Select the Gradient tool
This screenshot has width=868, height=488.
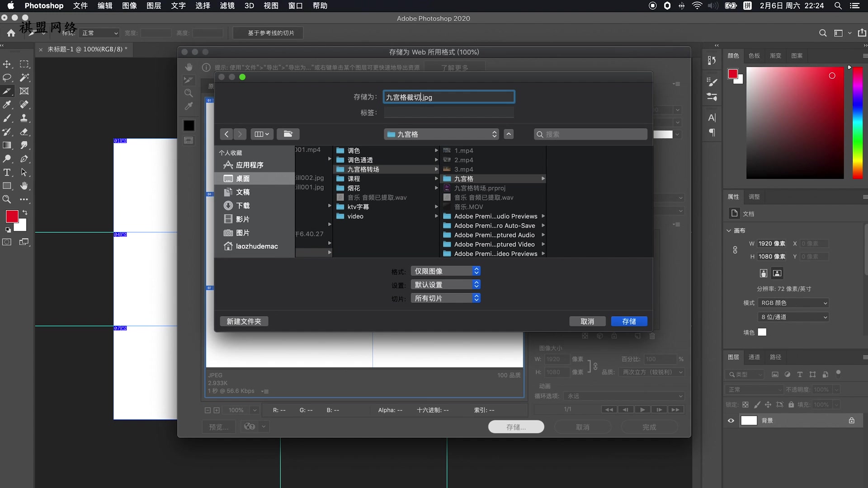point(7,145)
